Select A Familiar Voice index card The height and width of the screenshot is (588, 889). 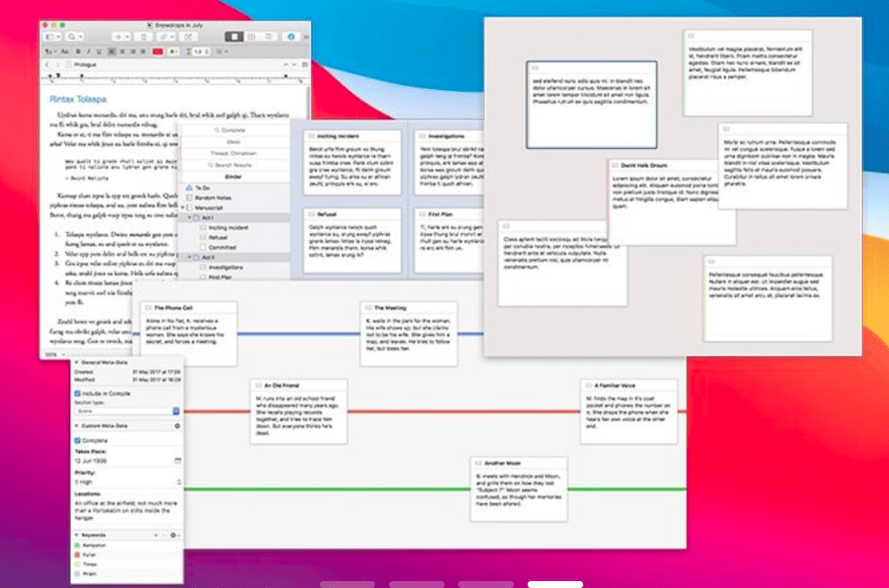point(629,411)
